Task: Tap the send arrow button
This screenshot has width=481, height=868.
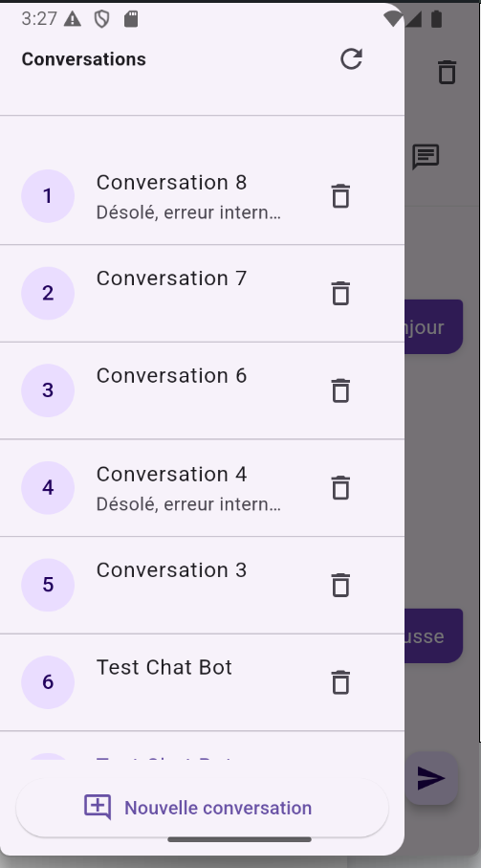Action: click(432, 778)
